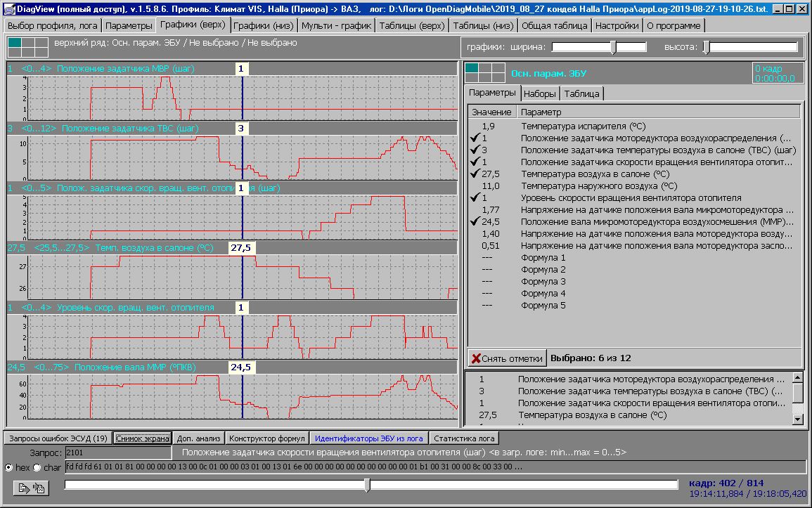This screenshot has height=508, width=812.
Task: Uncheck 'Уровень скорости вращения вентилятора отопителя'
Action: click(x=475, y=197)
